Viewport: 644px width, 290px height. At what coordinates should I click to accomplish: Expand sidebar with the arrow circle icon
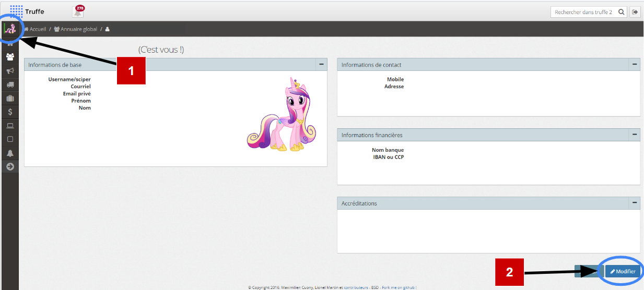(x=10, y=166)
